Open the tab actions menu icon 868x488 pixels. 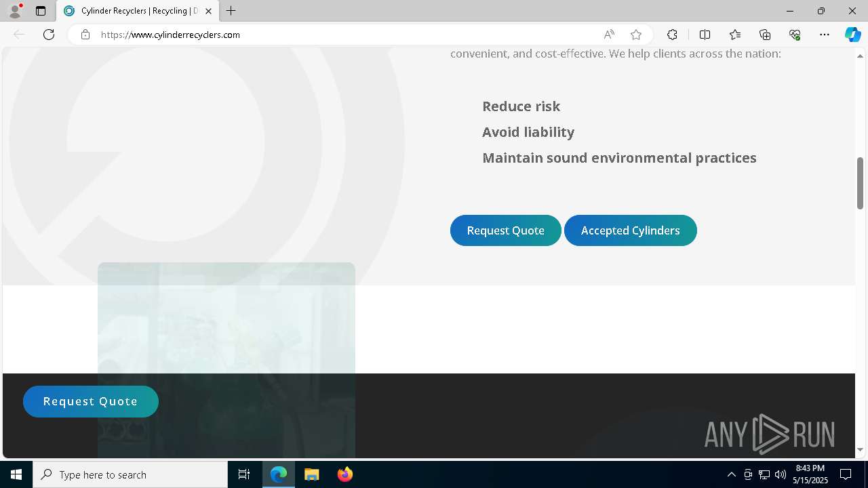coord(41,11)
